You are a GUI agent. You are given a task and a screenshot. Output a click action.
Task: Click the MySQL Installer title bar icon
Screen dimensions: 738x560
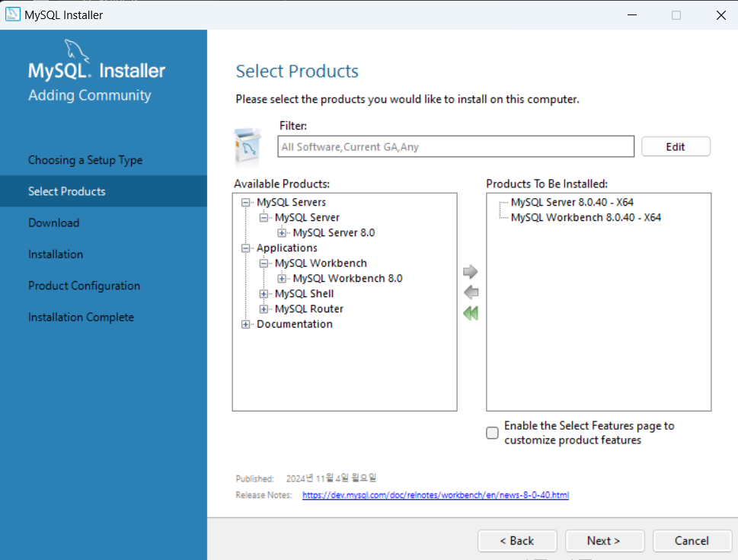pyautogui.click(x=12, y=14)
